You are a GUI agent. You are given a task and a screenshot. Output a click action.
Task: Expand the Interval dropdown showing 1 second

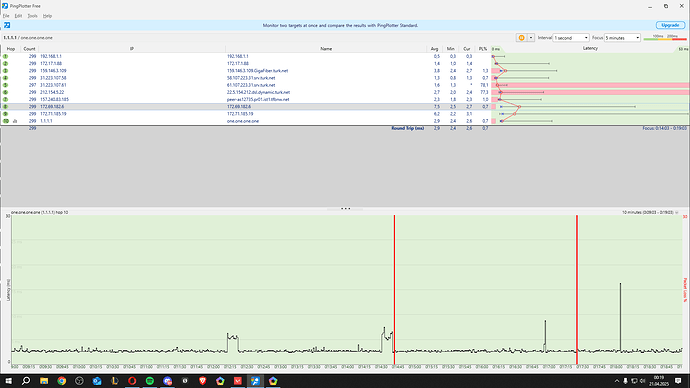[x=571, y=38]
